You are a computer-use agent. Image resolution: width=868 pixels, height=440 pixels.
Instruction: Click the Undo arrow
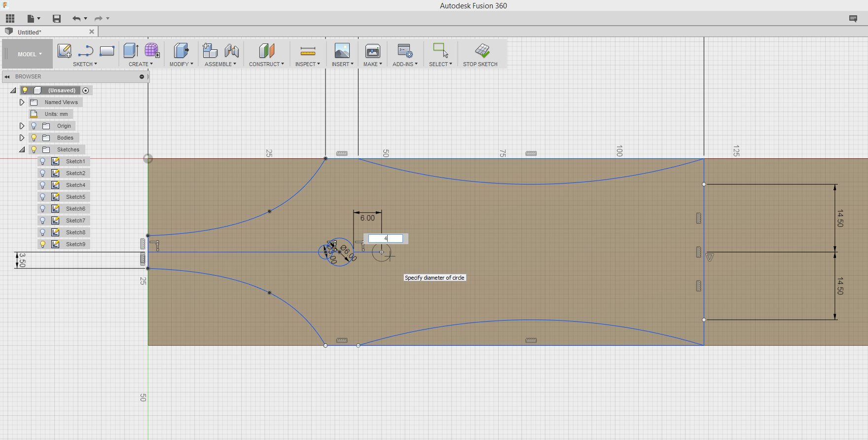76,19
